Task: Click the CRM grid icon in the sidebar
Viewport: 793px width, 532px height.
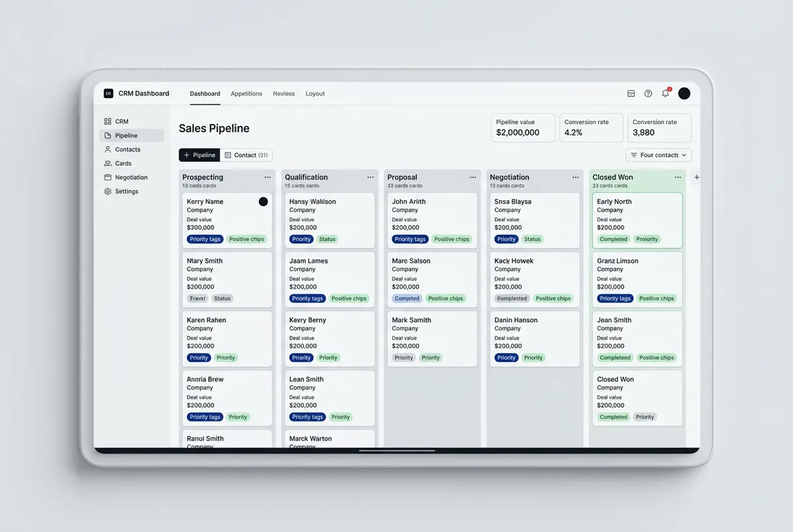Action: (108, 122)
